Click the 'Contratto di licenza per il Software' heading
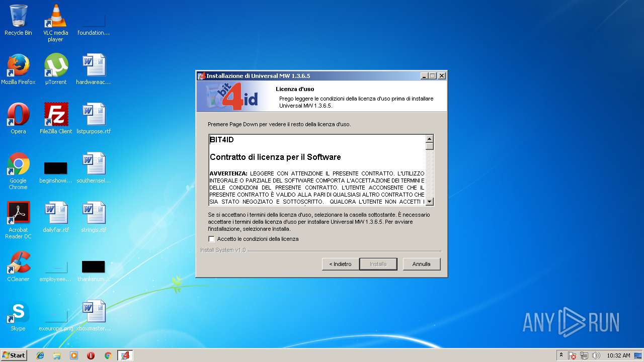 [x=275, y=157]
